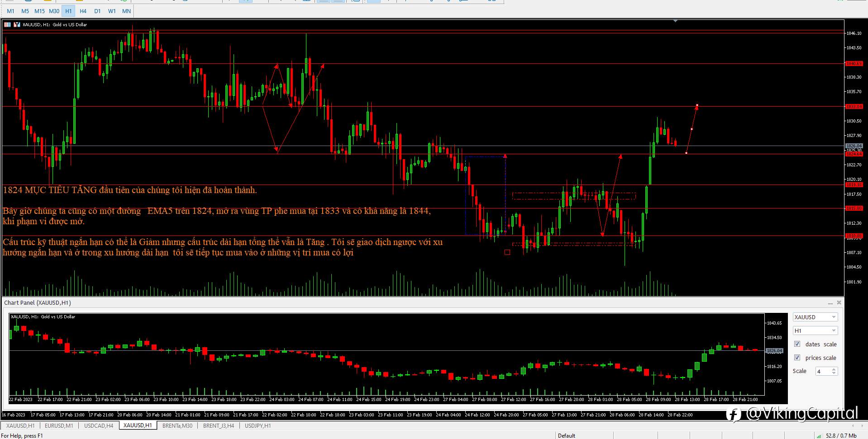This screenshot has height=439, width=868.
Task: Set the monthly MN timeframe
Action: pyautogui.click(x=126, y=11)
